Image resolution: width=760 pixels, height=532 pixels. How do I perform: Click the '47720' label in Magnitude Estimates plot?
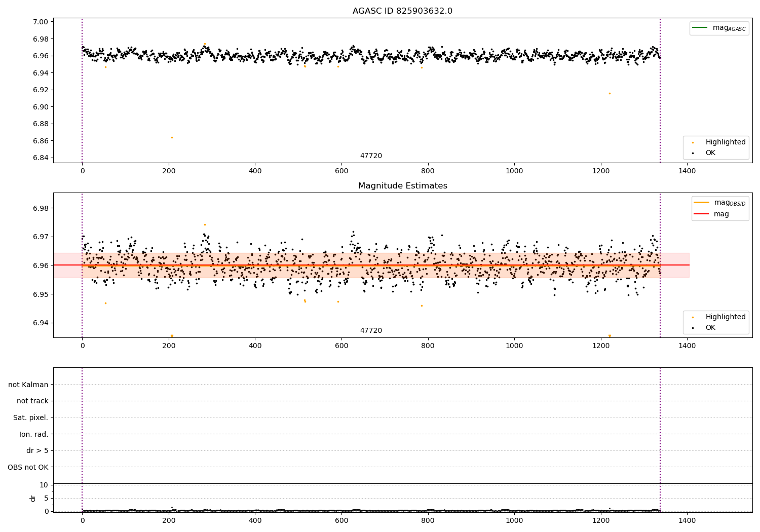[x=371, y=331]
